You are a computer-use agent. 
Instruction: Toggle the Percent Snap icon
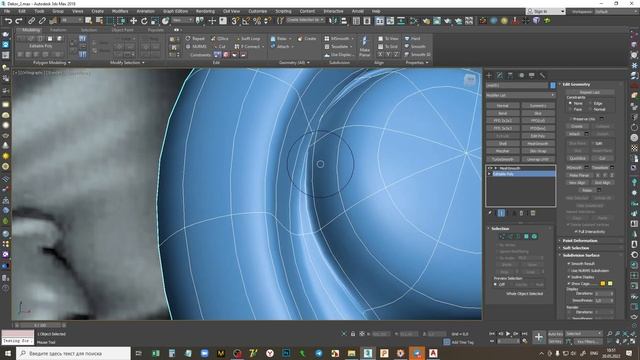point(257,20)
